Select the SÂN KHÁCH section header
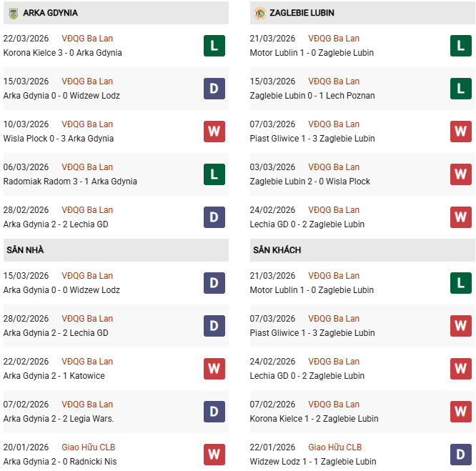The height and width of the screenshot is (471, 476). click(x=277, y=250)
